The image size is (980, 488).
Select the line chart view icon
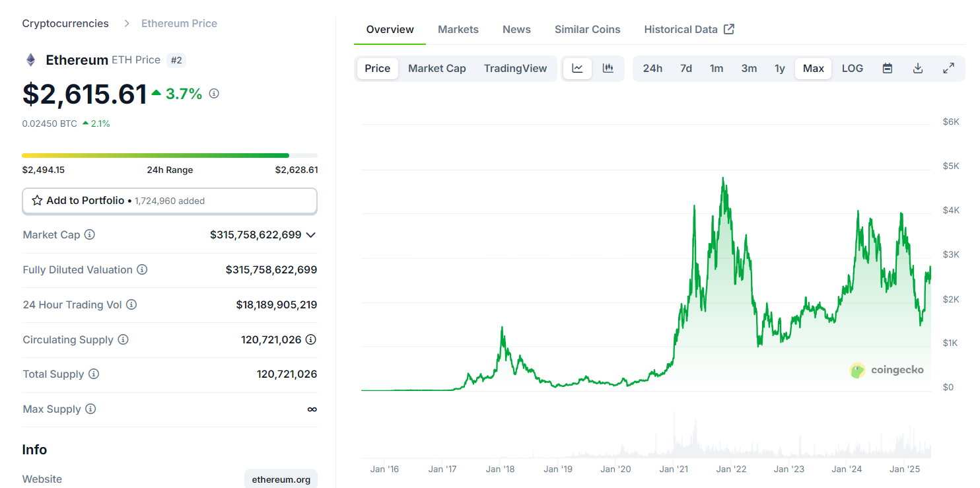(x=577, y=68)
